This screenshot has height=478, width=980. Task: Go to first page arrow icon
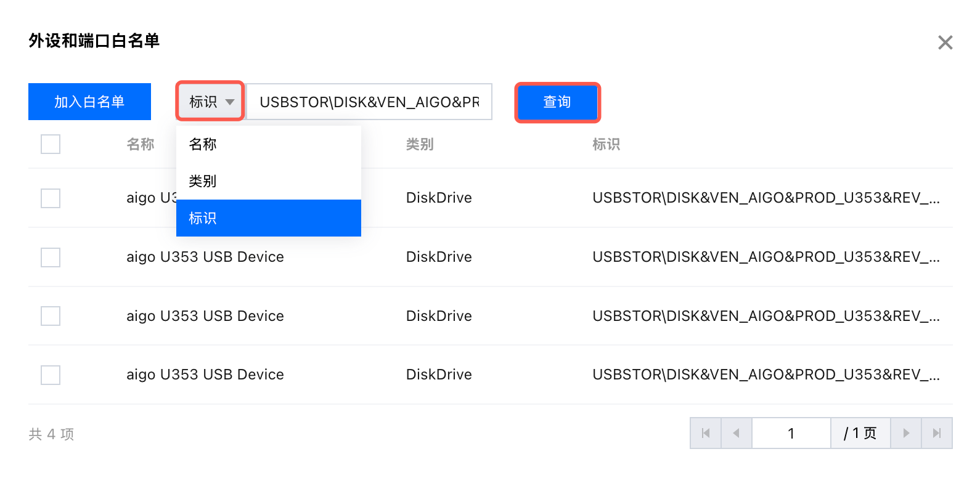pyautogui.click(x=706, y=433)
